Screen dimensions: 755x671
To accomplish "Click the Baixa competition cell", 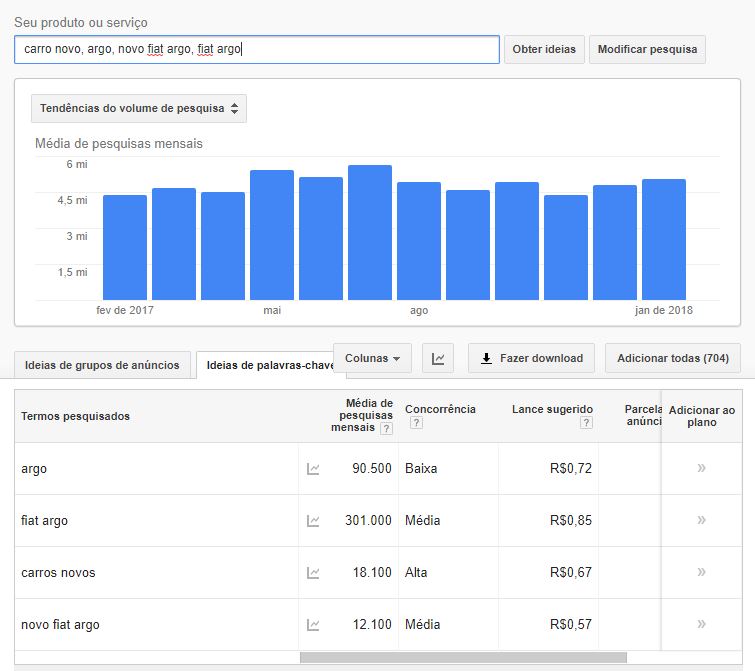I will (421, 468).
